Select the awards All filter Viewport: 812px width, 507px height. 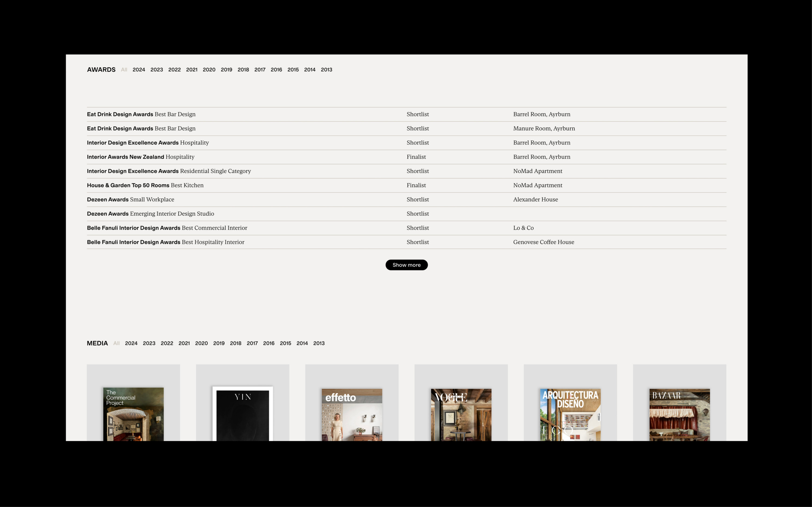tap(124, 70)
